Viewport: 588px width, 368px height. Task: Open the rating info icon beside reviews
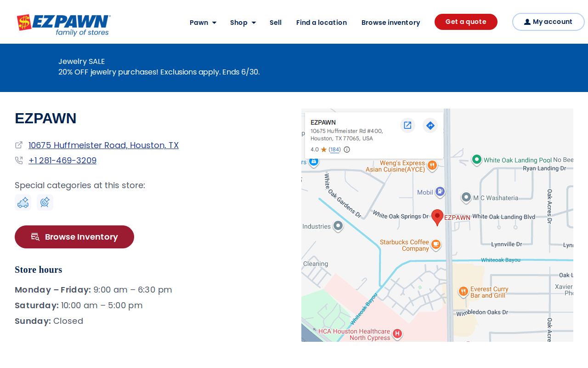[x=347, y=149]
